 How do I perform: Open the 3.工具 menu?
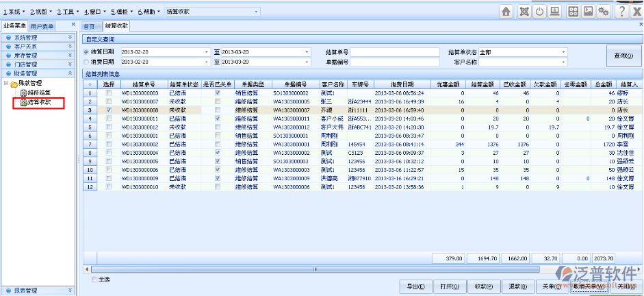click(68, 12)
